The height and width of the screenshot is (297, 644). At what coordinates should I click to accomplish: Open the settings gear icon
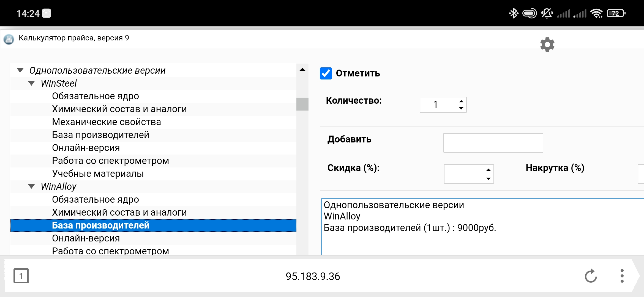coord(547,45)
